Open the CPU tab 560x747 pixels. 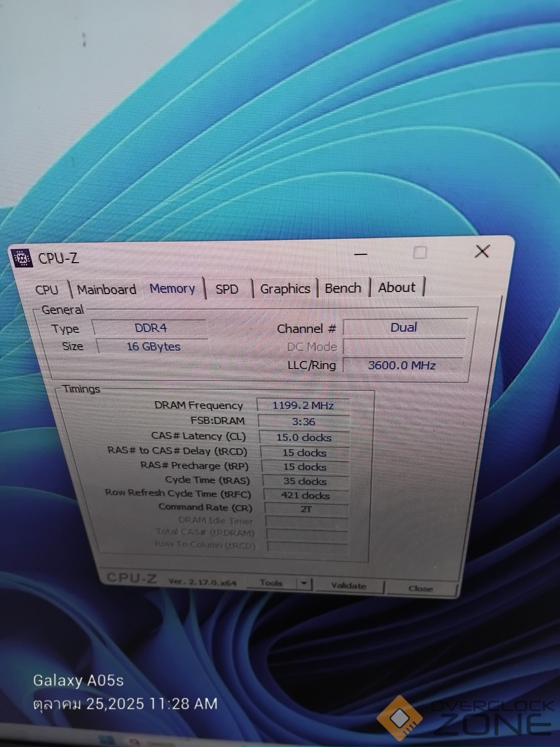click(x=47, y=290)
